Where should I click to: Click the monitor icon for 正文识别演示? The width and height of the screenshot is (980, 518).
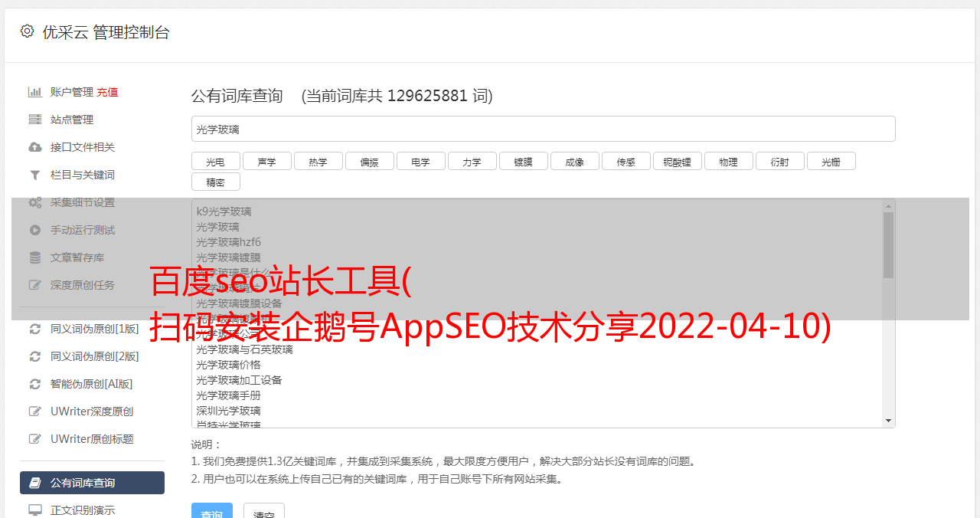point(35,510)
